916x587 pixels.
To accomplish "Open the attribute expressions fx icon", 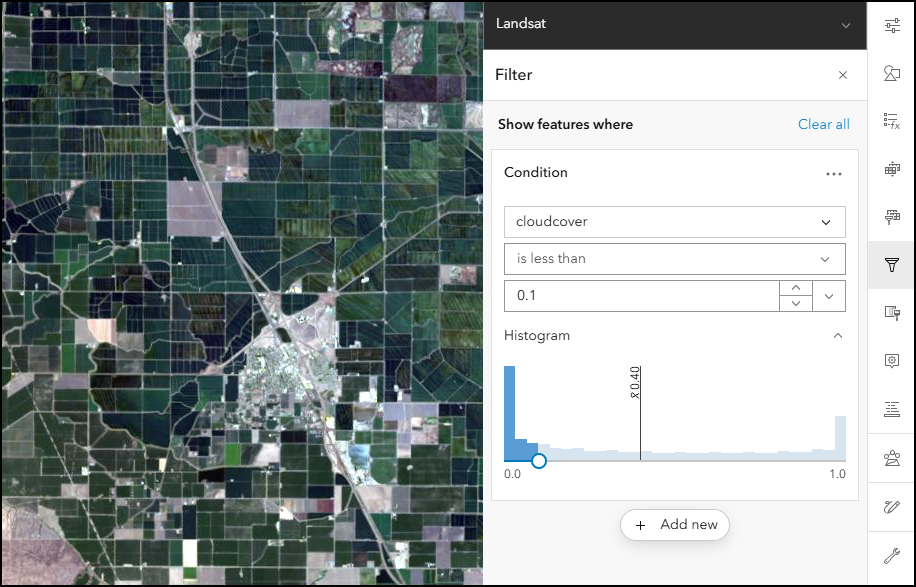I will [x=890, y=121].
